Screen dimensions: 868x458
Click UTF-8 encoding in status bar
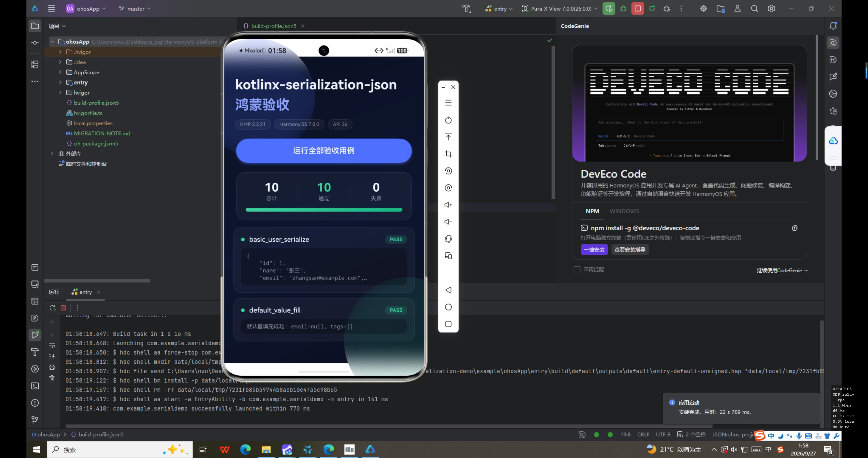pos(663,435)
